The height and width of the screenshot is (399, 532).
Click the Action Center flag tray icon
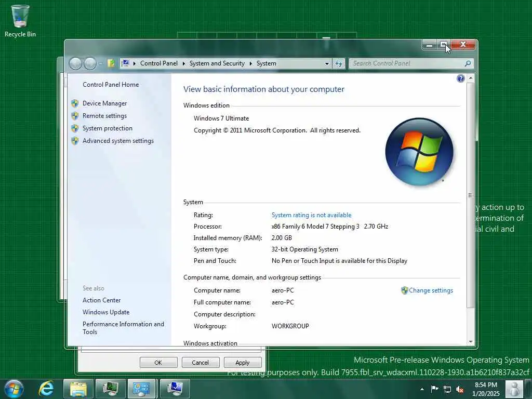[434, 389]
